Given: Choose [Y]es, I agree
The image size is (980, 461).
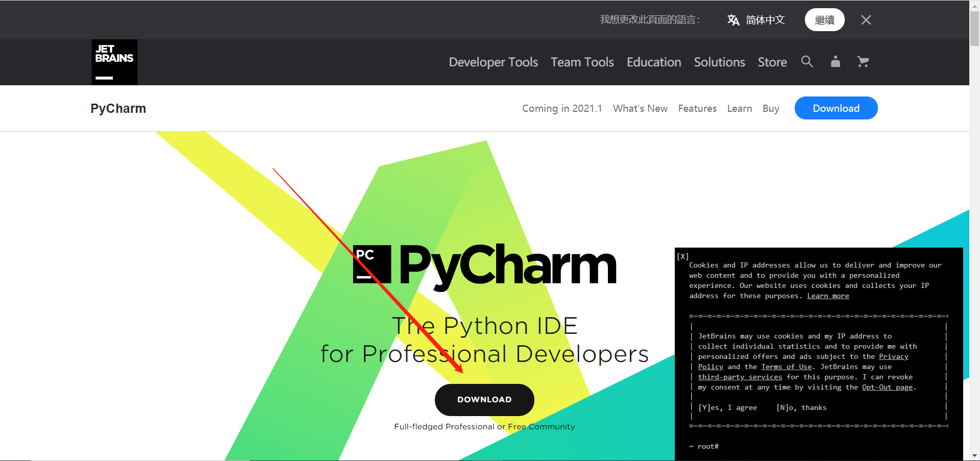Looking at the screenshot, I should pyautogui.click(x=727, y=407).
